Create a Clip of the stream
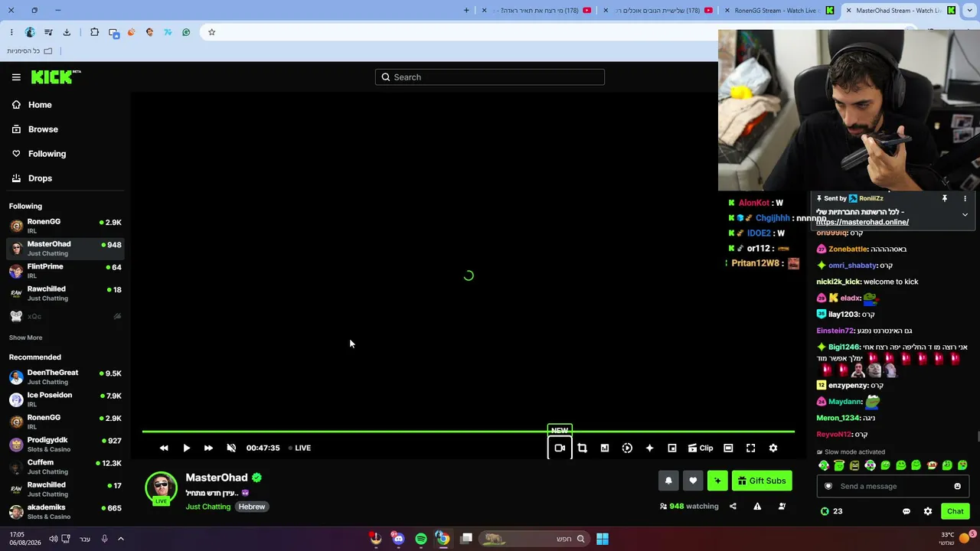980x551 pixels. (x=700, y=448)
